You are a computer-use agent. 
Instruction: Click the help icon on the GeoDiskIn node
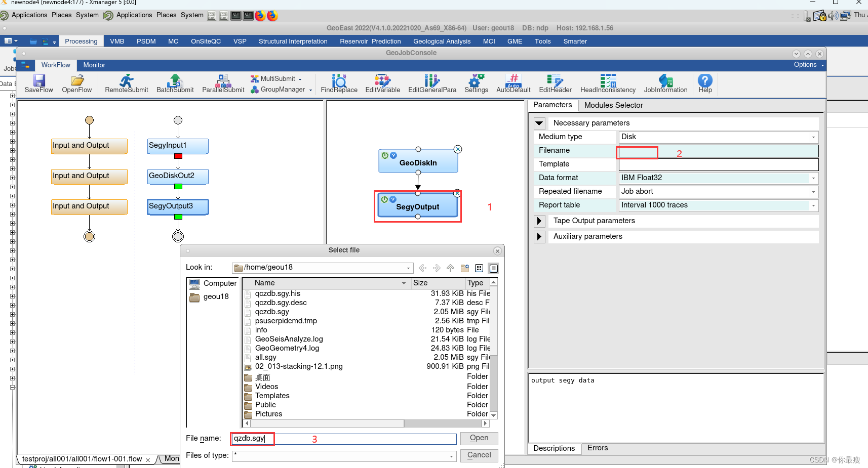click(393, 155)
